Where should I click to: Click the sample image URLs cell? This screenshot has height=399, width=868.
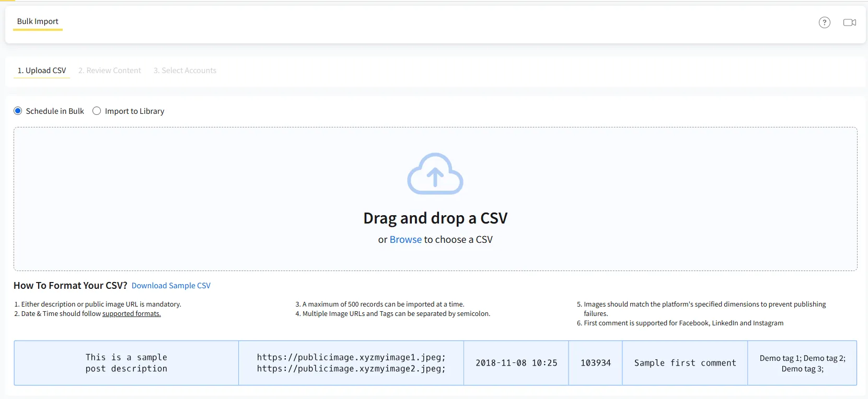pos(351,363)
